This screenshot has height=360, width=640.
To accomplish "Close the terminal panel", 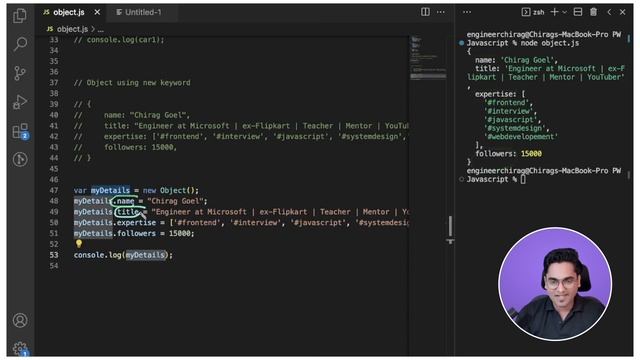I will click(623, 12).
